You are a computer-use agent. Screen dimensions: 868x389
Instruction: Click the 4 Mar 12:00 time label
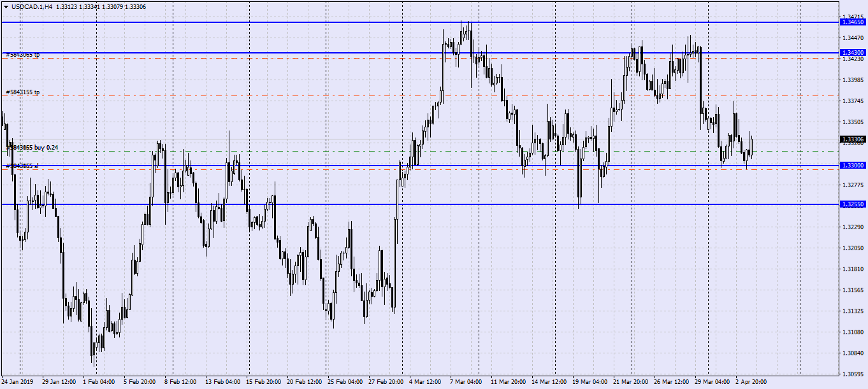(426, 383)
